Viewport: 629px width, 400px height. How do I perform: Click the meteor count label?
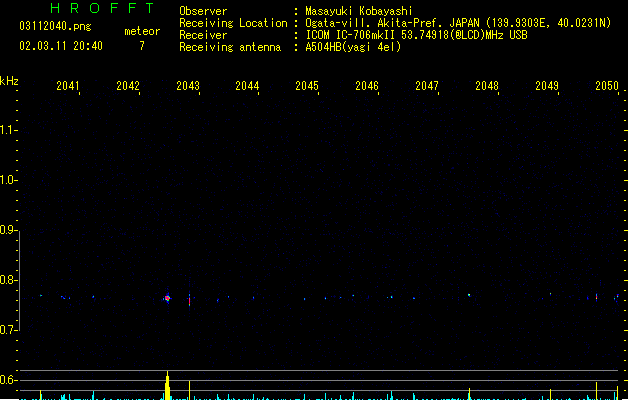142,31
